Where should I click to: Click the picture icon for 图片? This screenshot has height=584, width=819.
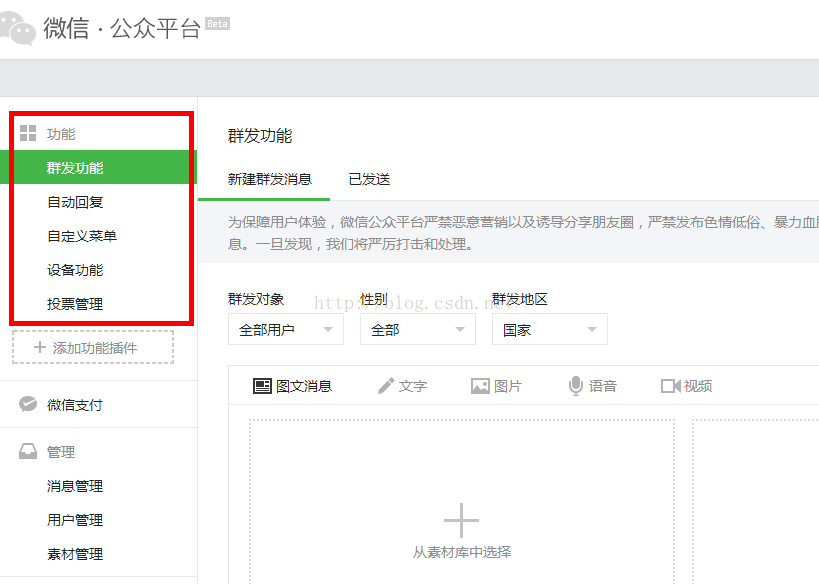[480, 386]
